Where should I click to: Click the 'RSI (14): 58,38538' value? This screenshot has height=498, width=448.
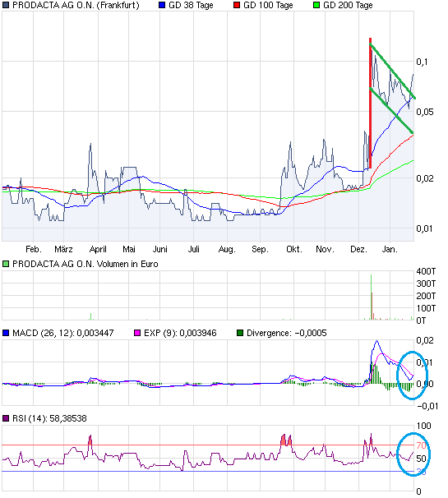[49, 418]
